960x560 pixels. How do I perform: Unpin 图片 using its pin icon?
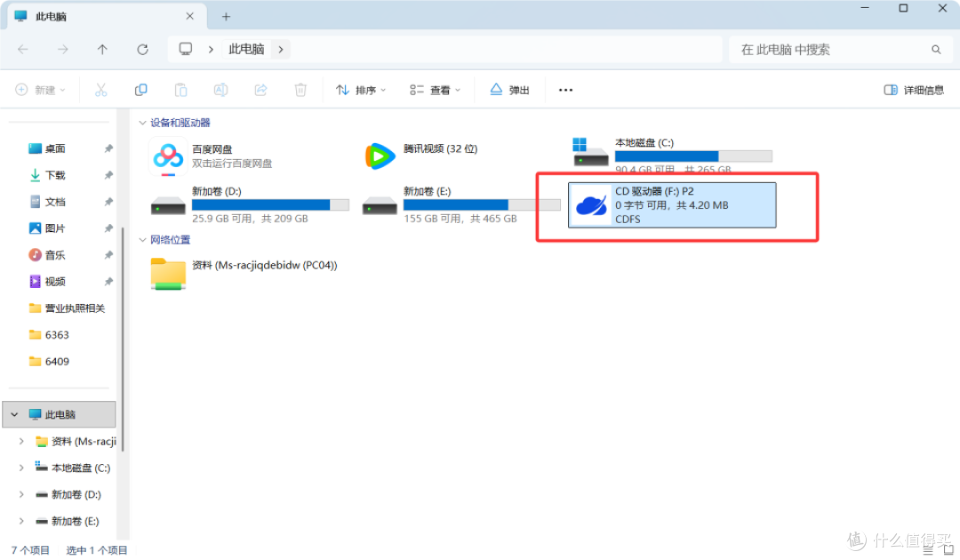tap(108, 228)
